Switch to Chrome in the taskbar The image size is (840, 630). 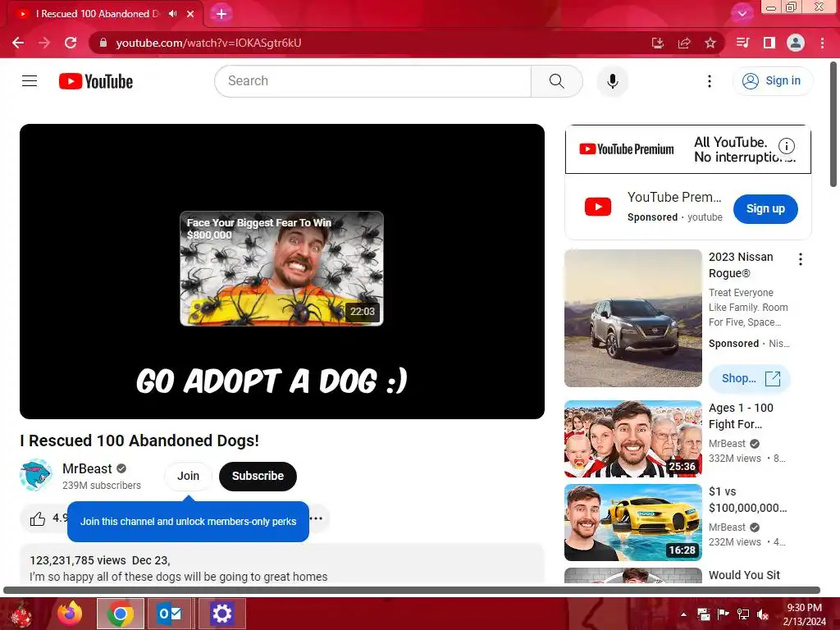tap(121, 614)
